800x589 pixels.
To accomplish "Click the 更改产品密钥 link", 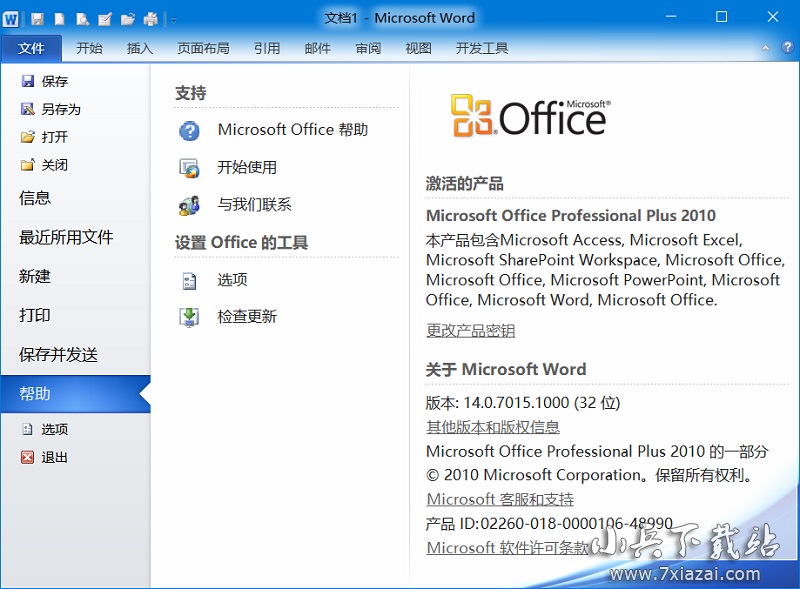I will click(470, 331).
